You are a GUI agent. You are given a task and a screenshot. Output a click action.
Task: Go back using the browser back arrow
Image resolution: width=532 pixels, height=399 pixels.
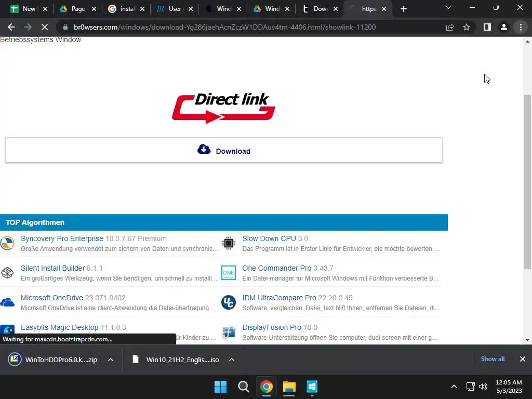11,27
